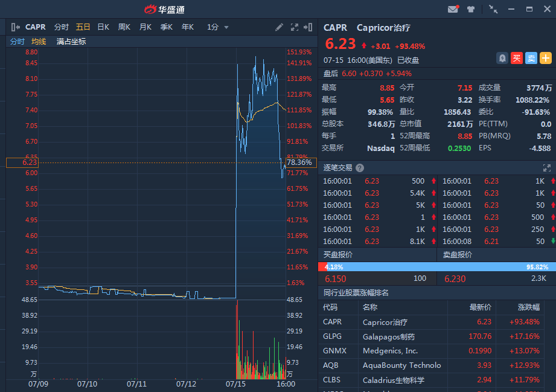This screenshot has height=392, width=556.
Task: Select the pencil drawing tool
Action: coord(279,27)
